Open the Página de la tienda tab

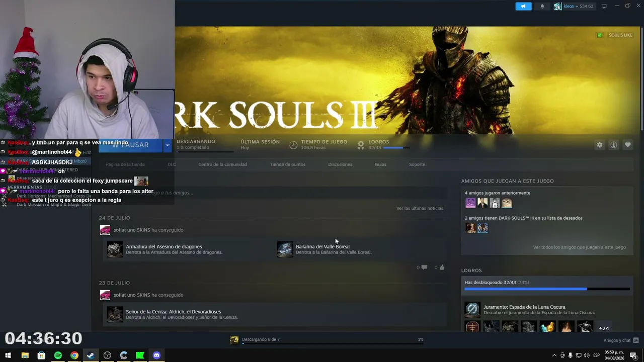click(125, 164)
